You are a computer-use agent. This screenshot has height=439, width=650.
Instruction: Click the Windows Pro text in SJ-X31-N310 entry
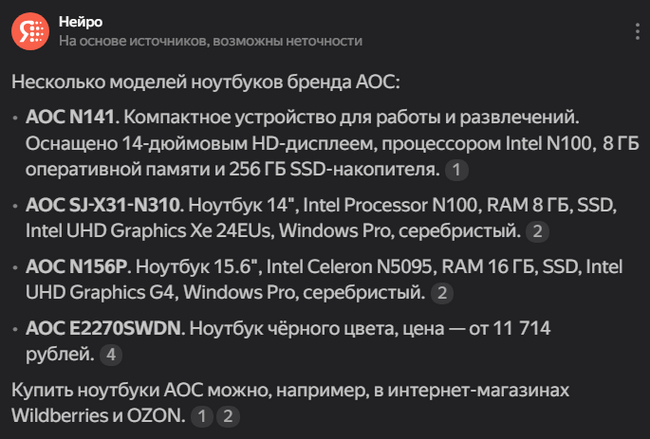point(335,231)
